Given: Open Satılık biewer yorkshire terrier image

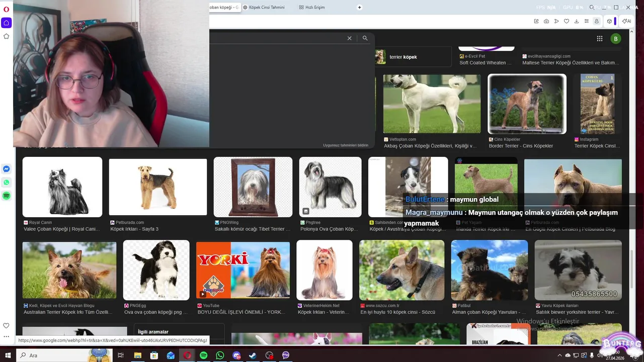Looking at the screenshot, I should pyautogui.click(x=578, y=270).
